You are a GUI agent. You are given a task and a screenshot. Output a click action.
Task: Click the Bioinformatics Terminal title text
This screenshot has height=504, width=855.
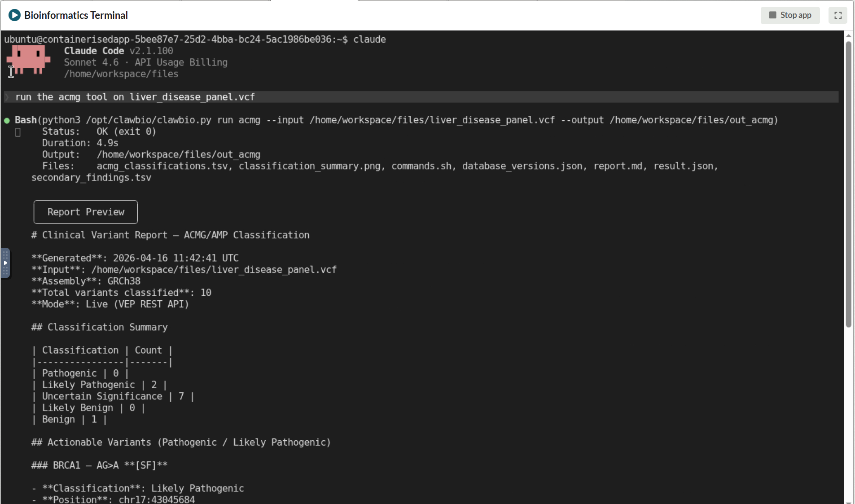tap(76, 15)
